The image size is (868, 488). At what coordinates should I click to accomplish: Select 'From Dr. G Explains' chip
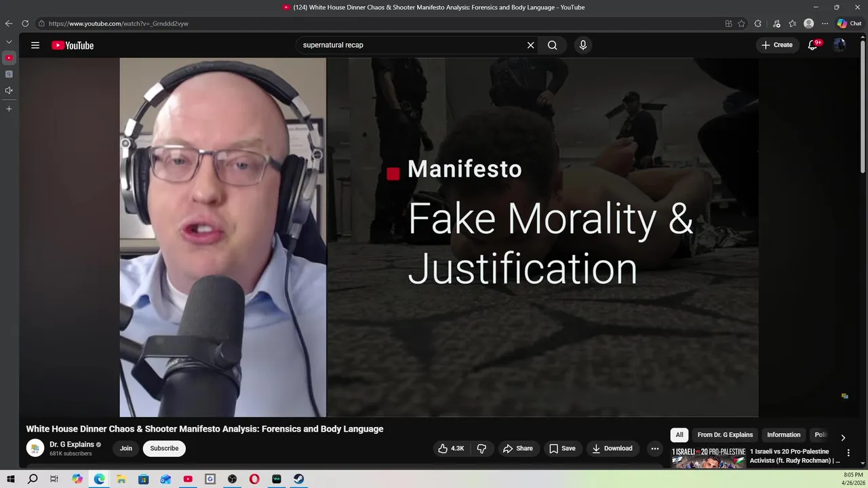tap(725, 435)
